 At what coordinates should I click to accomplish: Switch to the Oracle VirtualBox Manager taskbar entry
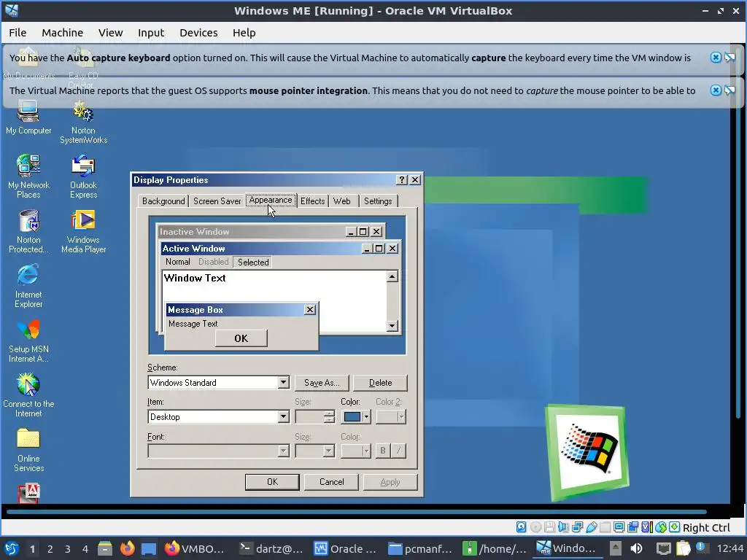click(346, 548)
